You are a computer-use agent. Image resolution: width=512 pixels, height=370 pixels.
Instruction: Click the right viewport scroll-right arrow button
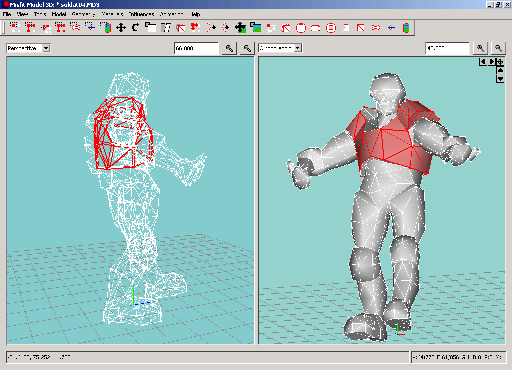[491, 62]
